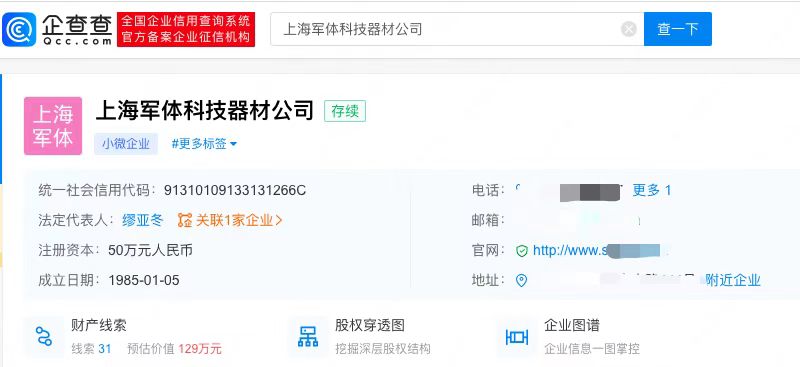Focus the search field containing 上海军体科技器材公司
800x367 pixels.
(457, 29)
